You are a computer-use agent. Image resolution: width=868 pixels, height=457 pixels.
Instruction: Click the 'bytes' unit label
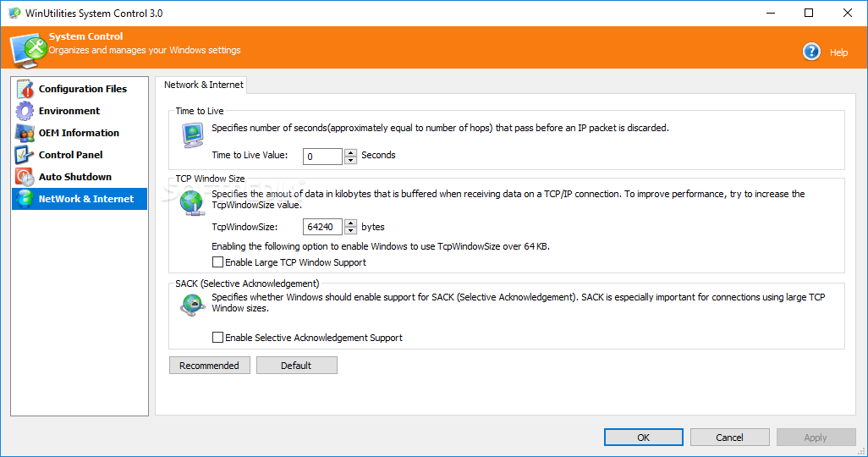[373, 227]
